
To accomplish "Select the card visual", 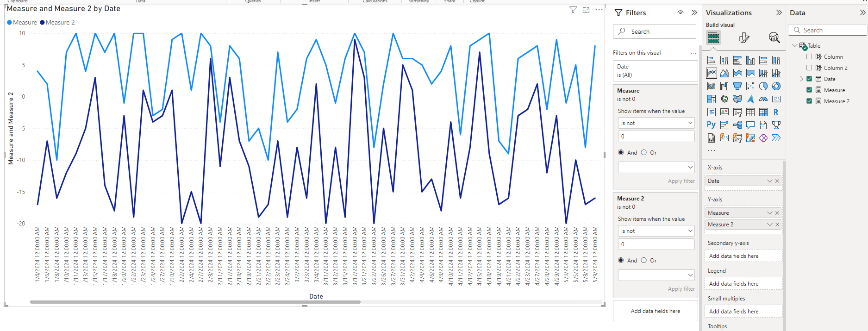I will [x=776, y=99].
